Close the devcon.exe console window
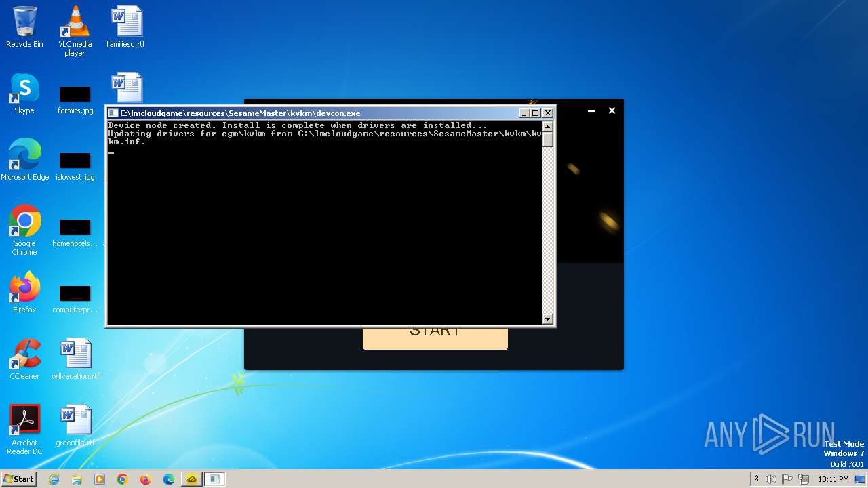 [x=548, y=113]
